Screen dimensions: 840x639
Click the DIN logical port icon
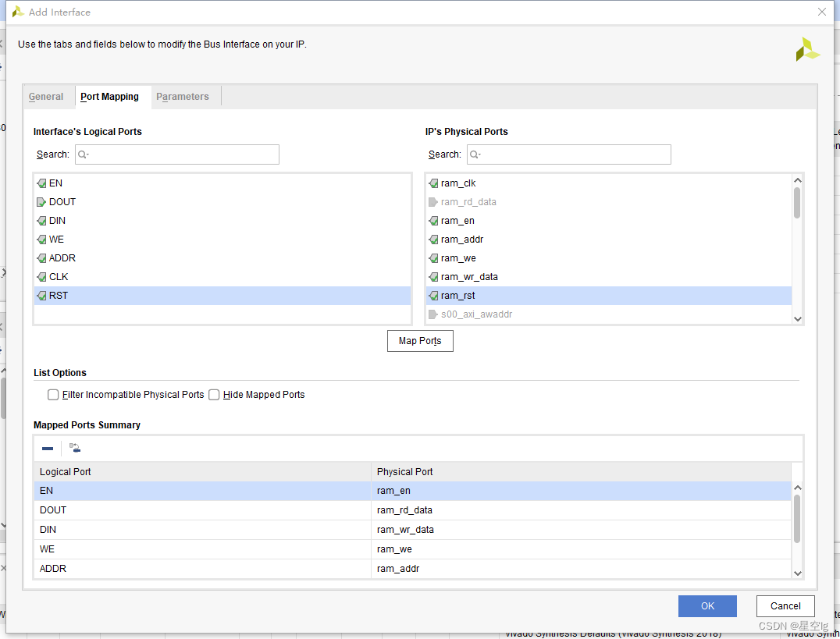pyautogui.click(x=41, y=221)
